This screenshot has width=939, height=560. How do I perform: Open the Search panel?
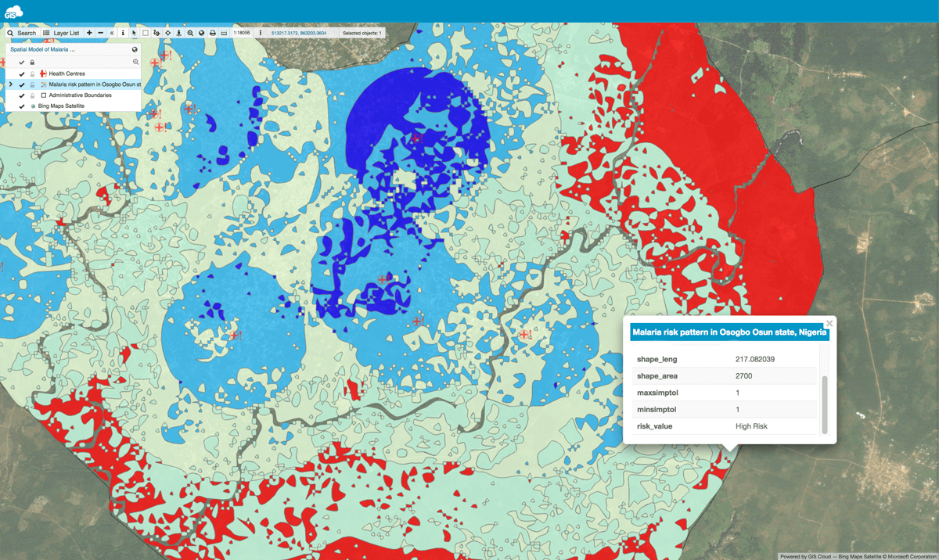pos(23,33)
